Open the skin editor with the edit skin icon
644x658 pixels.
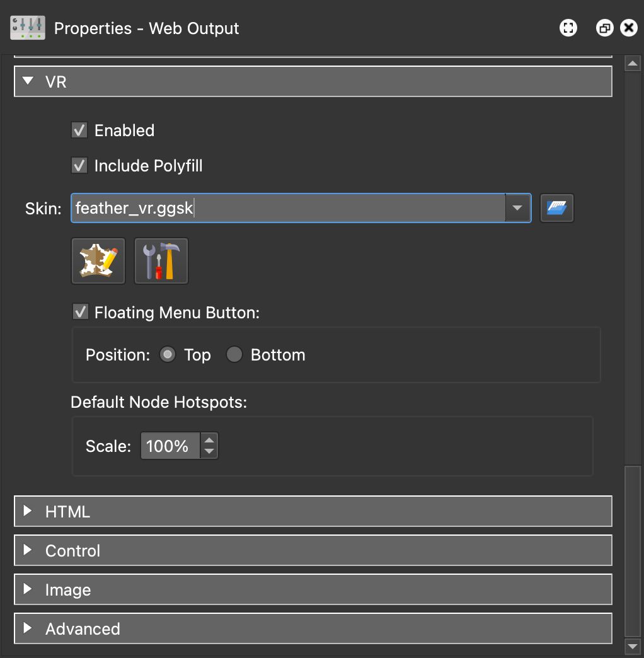pos(98,260)
